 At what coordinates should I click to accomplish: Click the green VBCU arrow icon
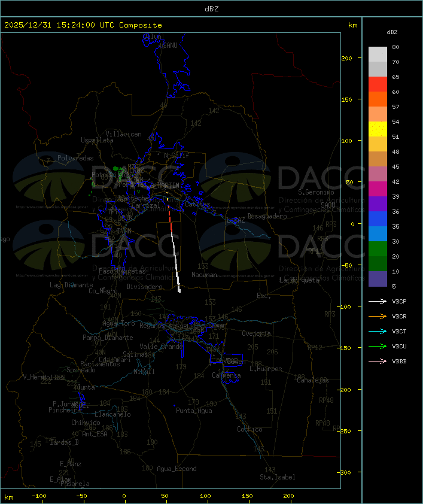pos(378,346)
